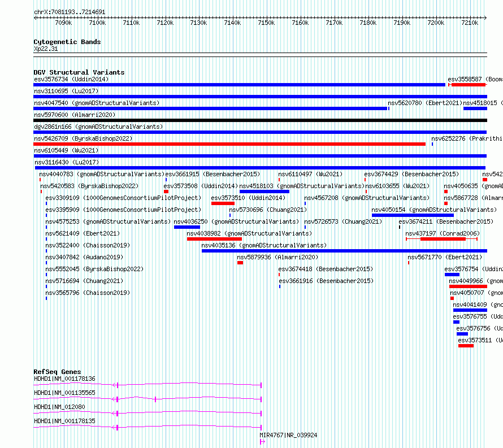Select red bar of nsv4049966

(468, 286)
